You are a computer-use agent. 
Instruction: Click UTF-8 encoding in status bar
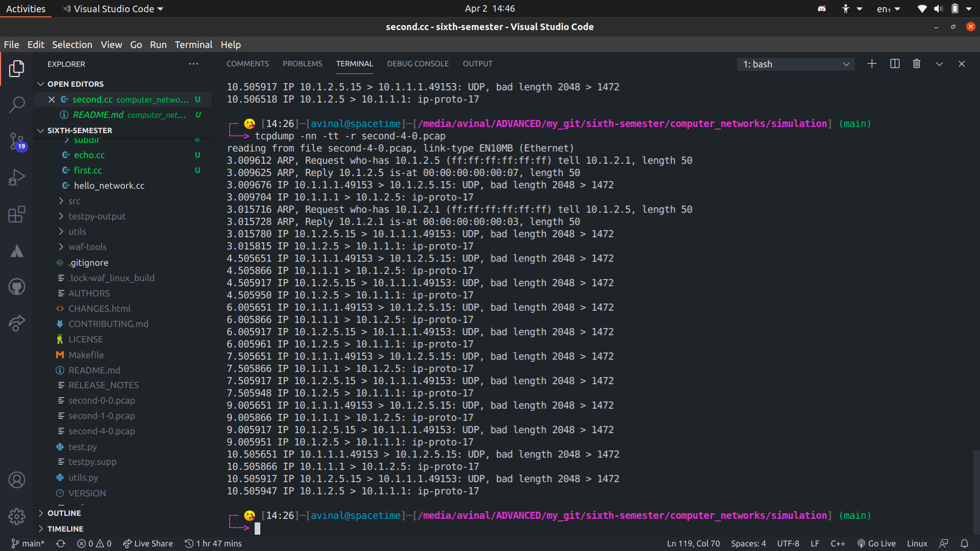[788, 543]
